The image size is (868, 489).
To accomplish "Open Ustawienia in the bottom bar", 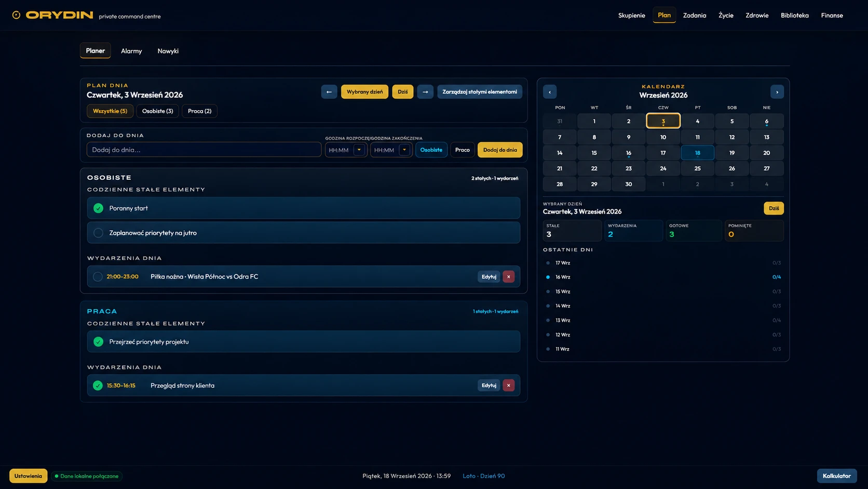I will [x=28, y=476].
